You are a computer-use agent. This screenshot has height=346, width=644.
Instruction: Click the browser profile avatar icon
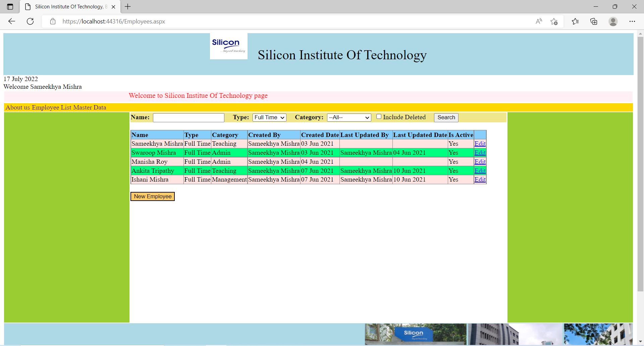tap(613, 21)
